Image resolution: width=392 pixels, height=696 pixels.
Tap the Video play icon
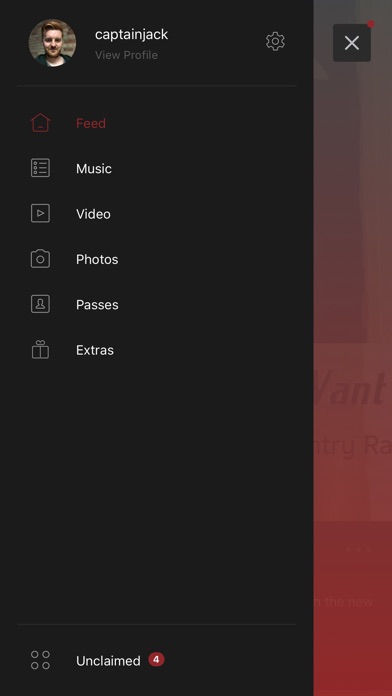[40, 214]
